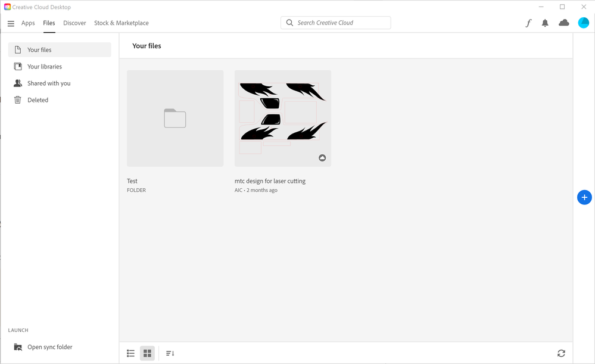Go to the Discover tab

pos(74,23)
